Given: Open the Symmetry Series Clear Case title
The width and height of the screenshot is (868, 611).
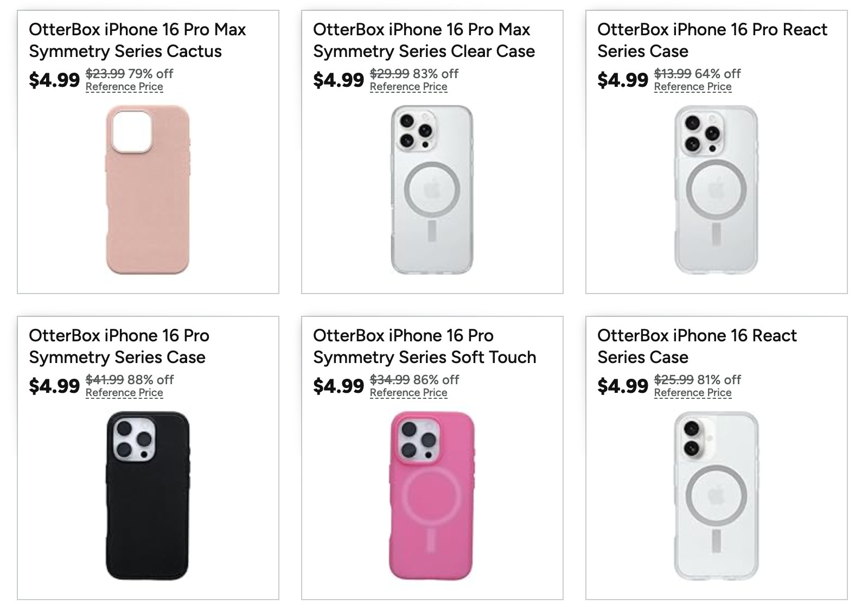Looking at the screenshot, I should [424, 40].
